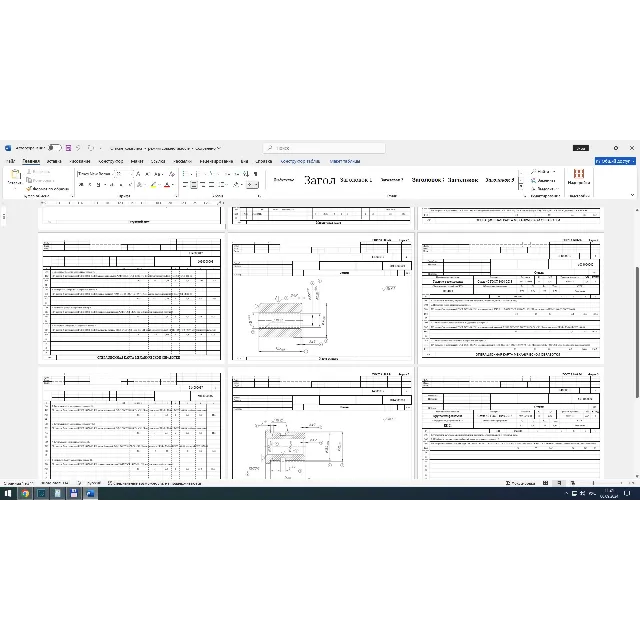Switch to the Рецензирование (Review) tab
The image size is (640, 640).
tap(216, 161)
